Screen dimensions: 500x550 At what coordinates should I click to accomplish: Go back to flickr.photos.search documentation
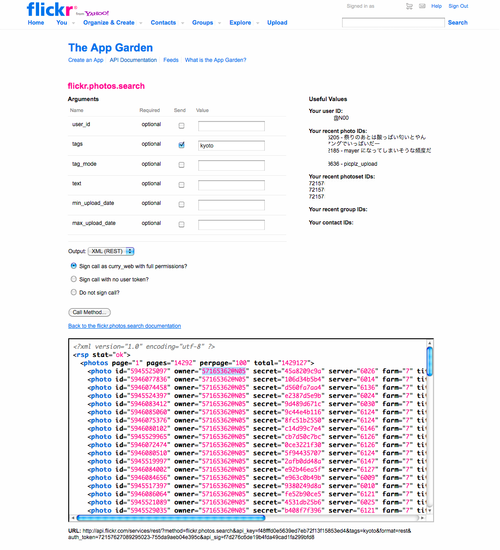click(125, 326)
